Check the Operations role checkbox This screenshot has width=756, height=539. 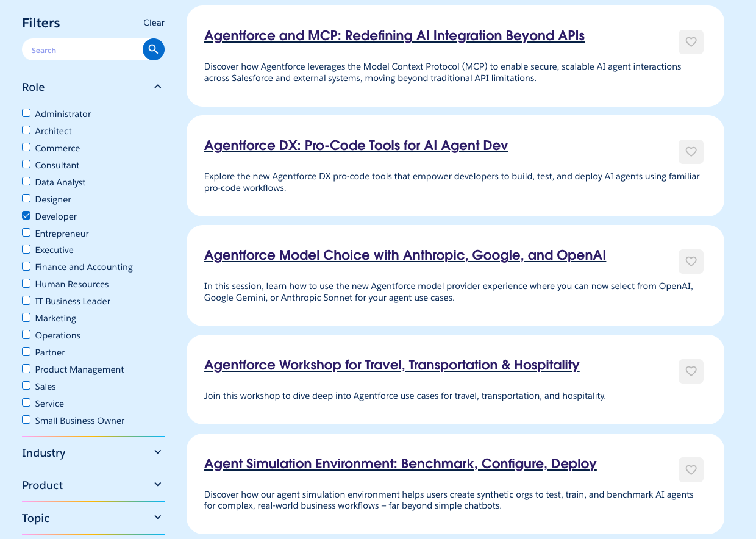26,334
